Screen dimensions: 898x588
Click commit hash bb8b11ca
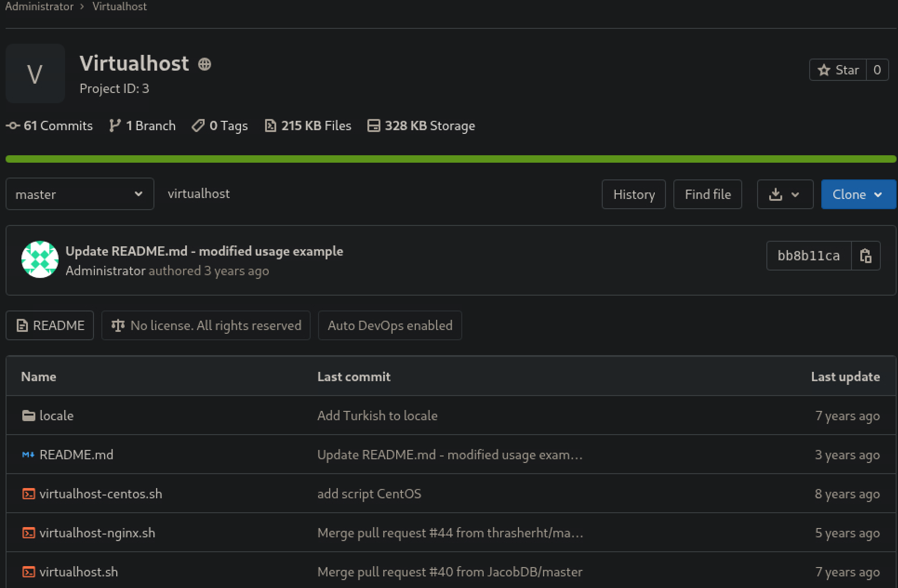[x=809, y=256]
